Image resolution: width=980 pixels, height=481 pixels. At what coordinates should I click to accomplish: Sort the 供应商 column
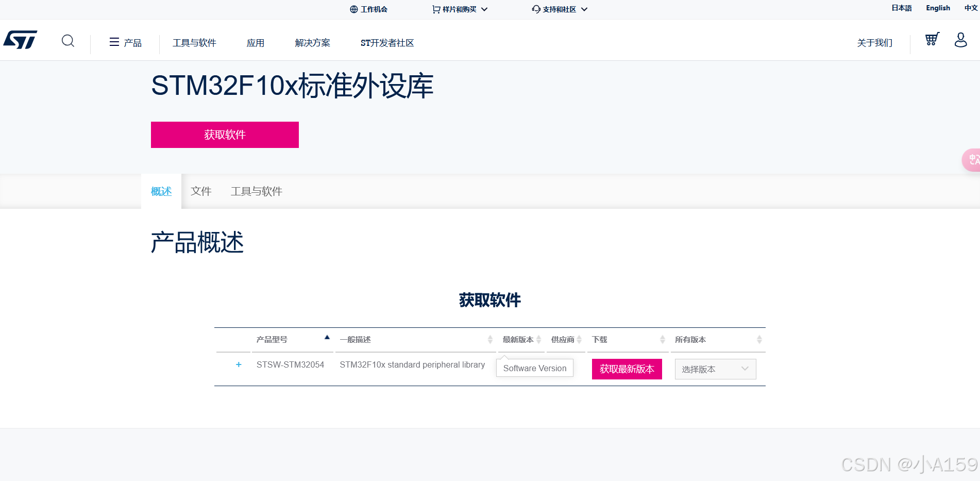(579, 339)
